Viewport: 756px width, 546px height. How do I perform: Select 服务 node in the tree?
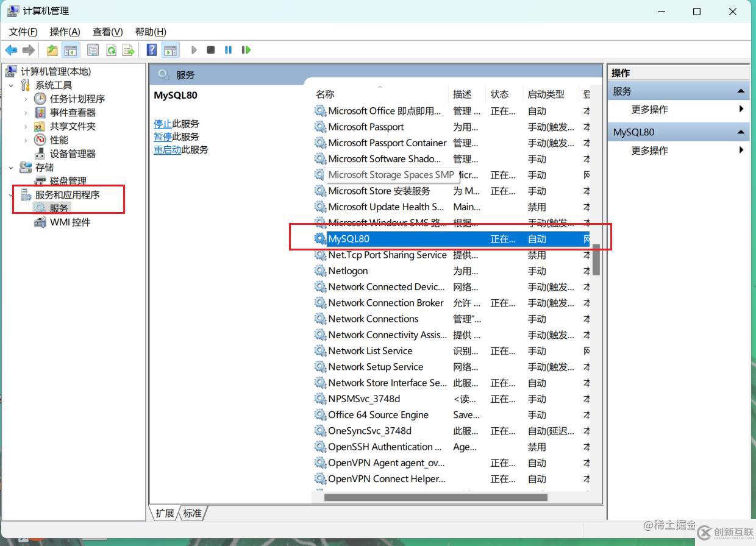coord(59,208)
